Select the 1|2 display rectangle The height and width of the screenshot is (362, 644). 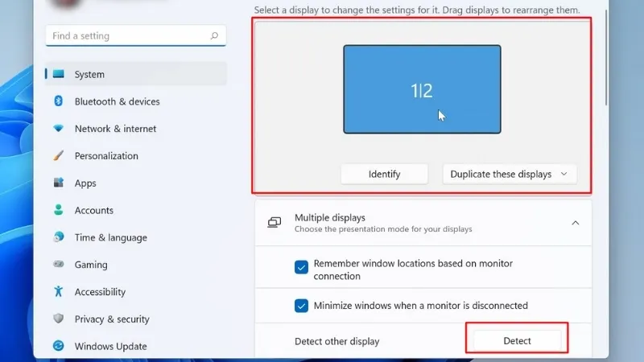coord(422,89)
